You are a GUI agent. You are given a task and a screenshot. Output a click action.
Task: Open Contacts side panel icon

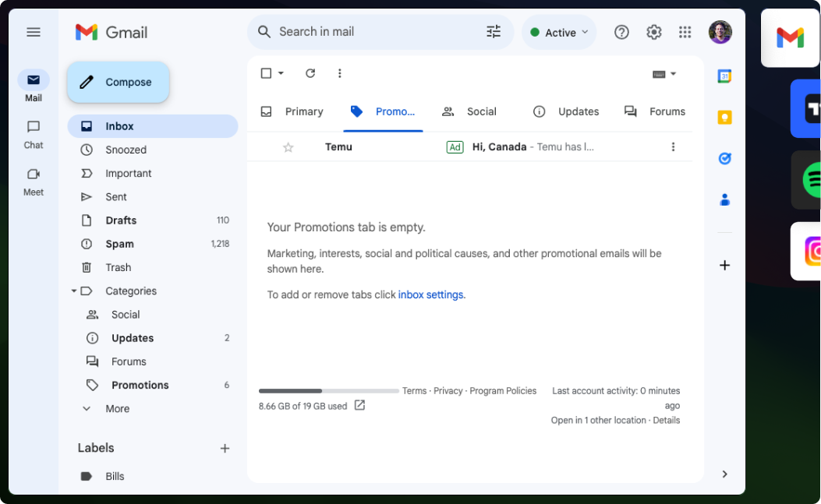point(724,199)
